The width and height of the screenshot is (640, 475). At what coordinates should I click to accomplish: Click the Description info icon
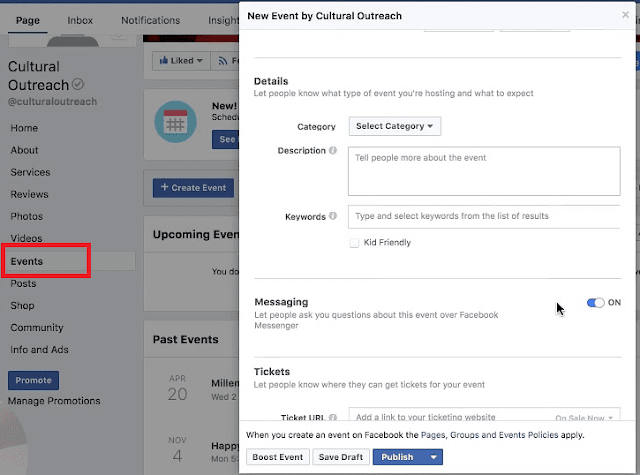pos(333,151)
